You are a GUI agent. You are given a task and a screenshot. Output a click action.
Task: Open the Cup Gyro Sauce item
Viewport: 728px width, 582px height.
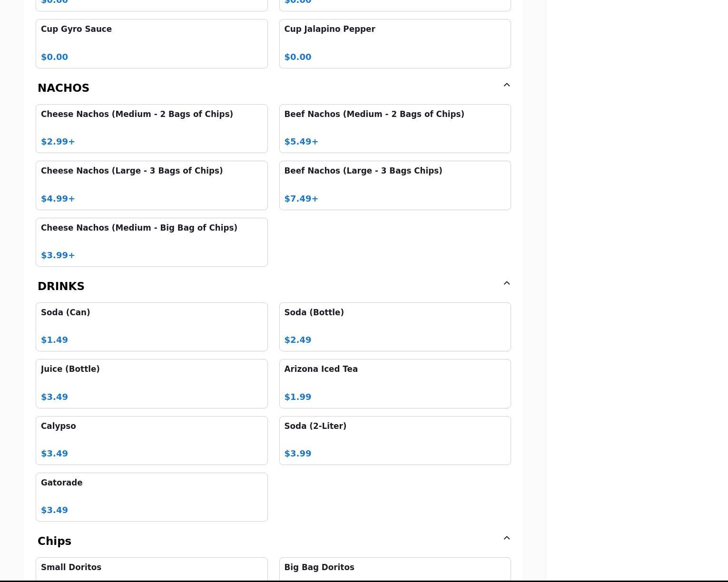[152, 44]
